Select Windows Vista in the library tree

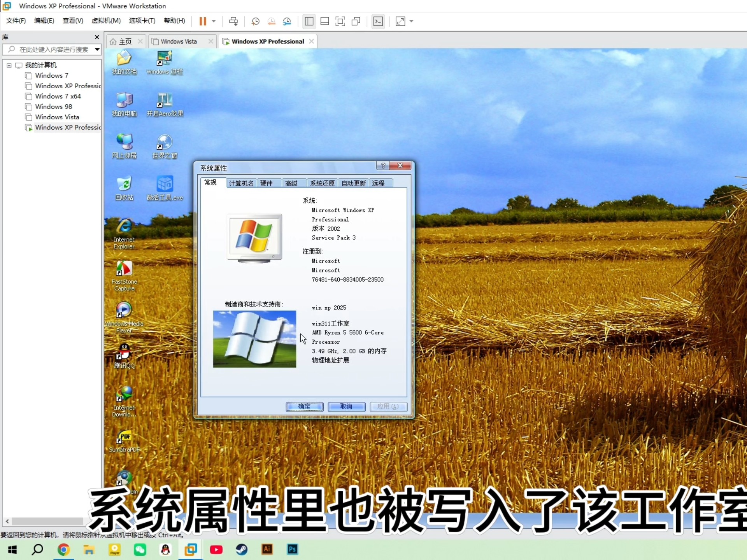[x=57, y=117]
